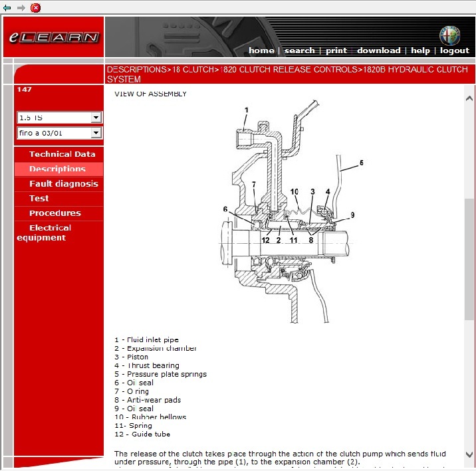Viewport: 476px width, 471px height.
Task: Open the help link
Action: pos(420,50)
